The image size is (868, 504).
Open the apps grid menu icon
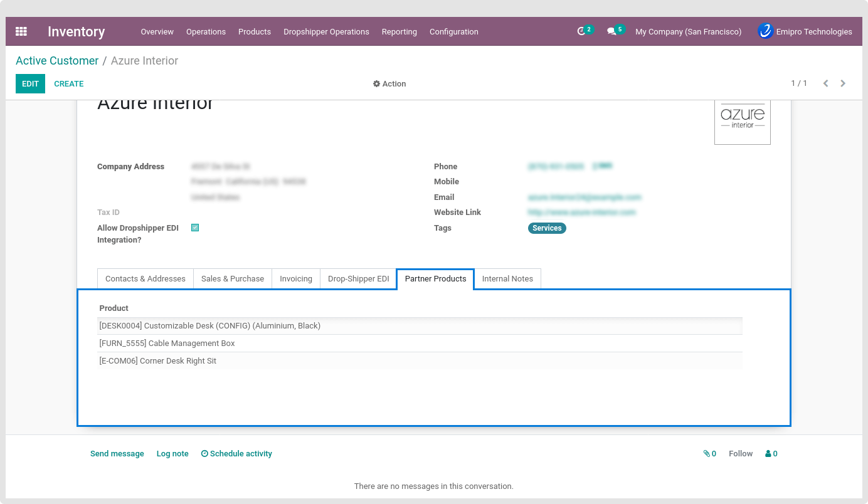(x=21, y=31)
